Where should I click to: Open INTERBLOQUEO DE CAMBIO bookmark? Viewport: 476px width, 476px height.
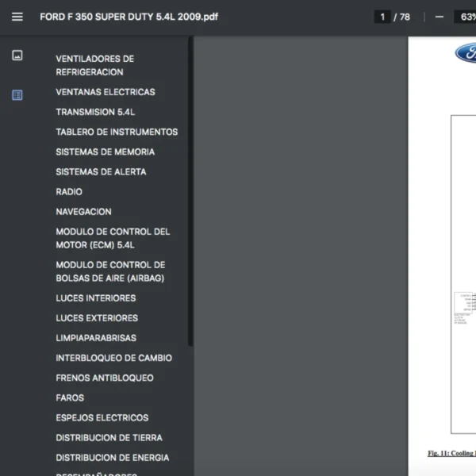[113, 358]
